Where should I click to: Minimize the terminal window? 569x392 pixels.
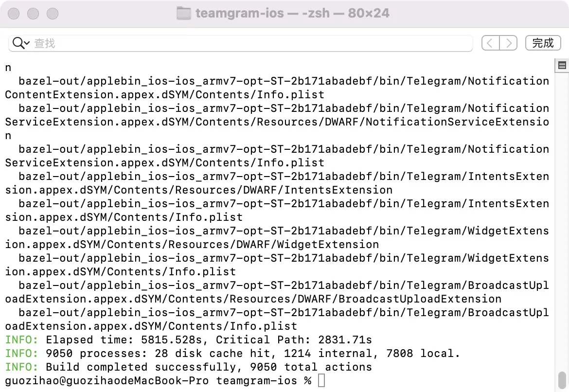click(33, 13)
